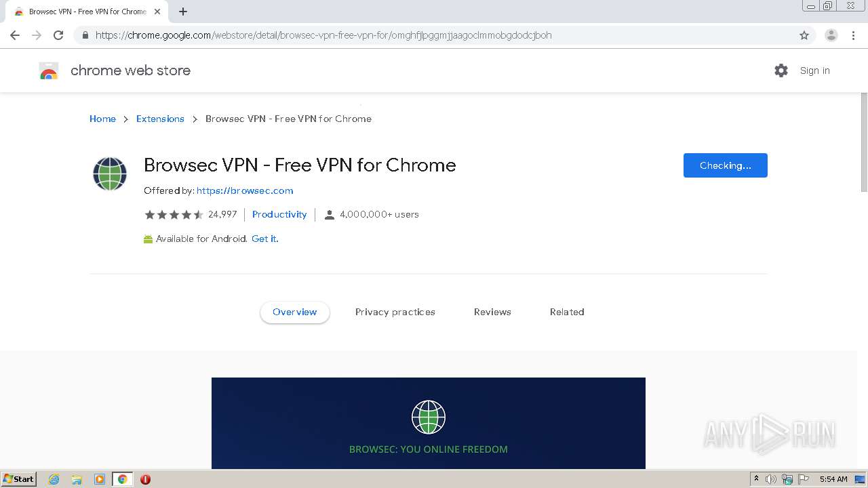Click the Chrome Web Store logo
This screenshot has width=868, height=488.
point(49,70)
